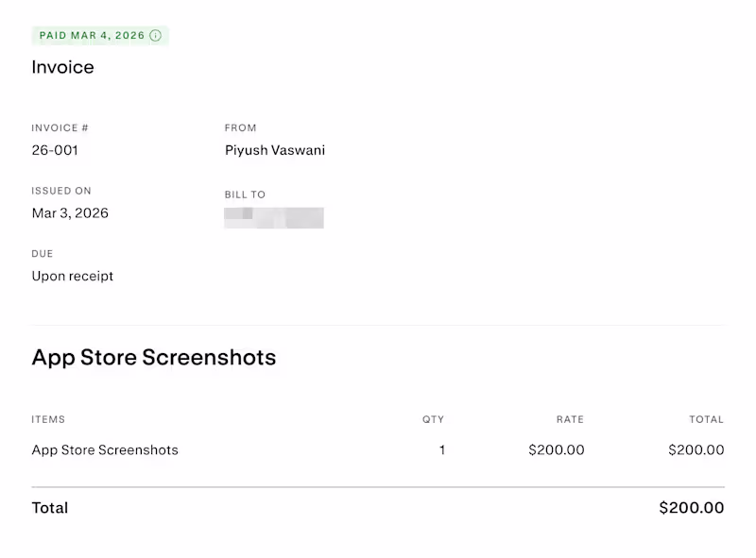This screenshot has height=558, width=756.
Task: Click the Bill To label
Action: [245, 195]
